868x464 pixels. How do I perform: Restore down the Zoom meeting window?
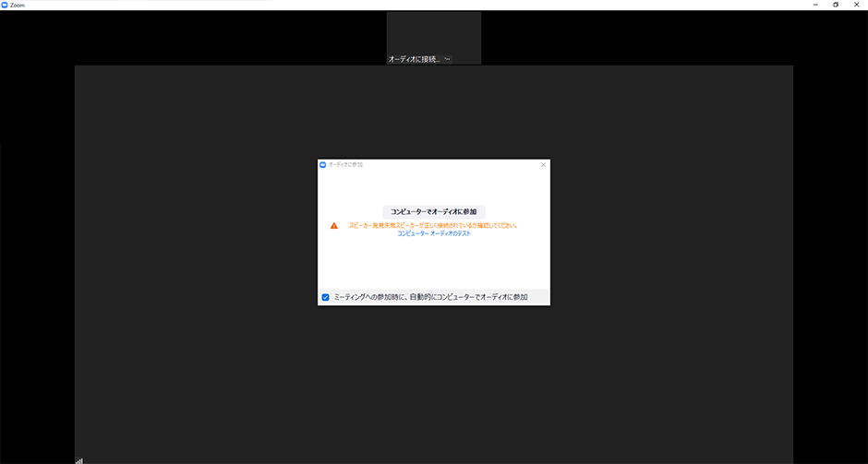pos(836,5)
